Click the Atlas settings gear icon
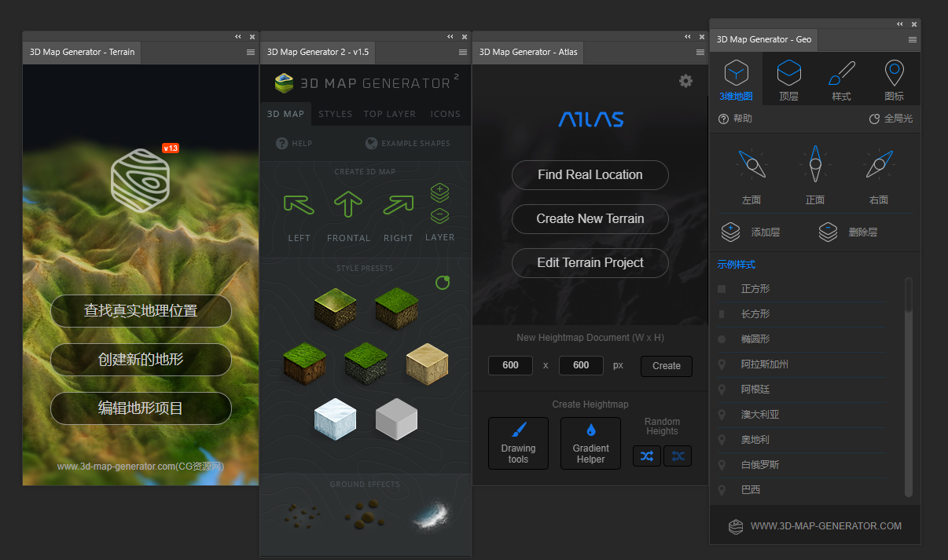This screenshot has height=560, width=948. [685, 81]
